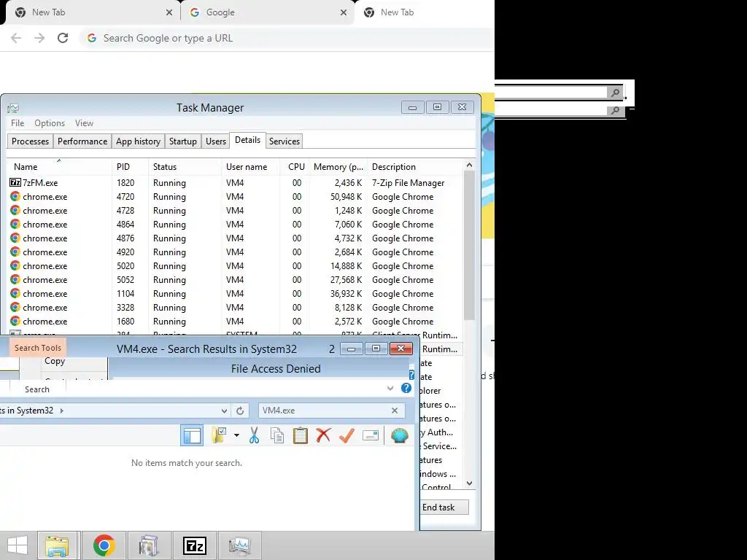The width and height of the screenshot is (747, 560).
Task: Switch to the Google Chrome tab
Action: pos(267,12)
